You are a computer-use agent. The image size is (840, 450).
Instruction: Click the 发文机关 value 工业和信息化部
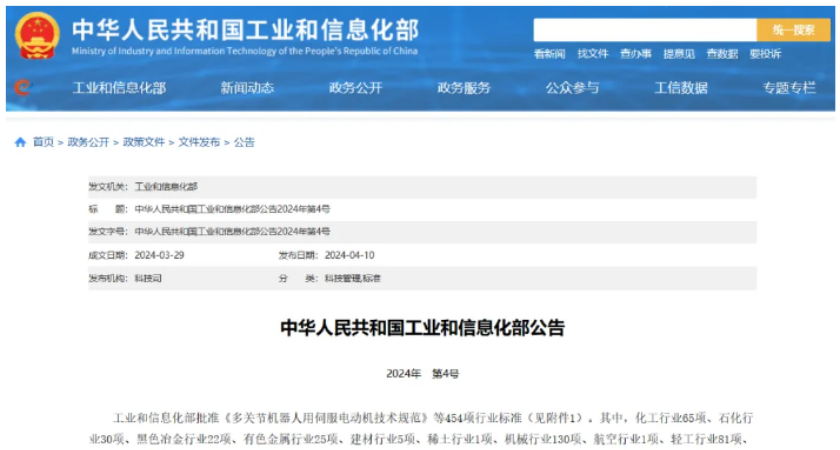pos(166,186)
